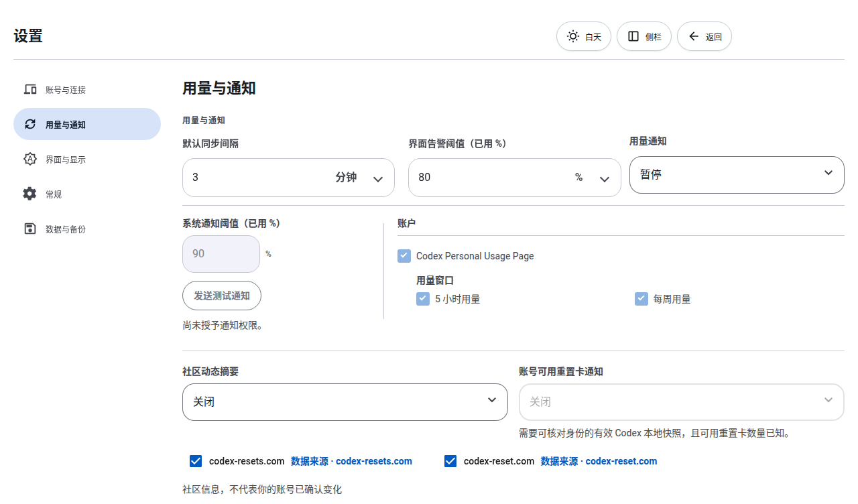Click the sidebar panel icon
Viewport: 858px width, 504px height.
[x=633, y=36]
